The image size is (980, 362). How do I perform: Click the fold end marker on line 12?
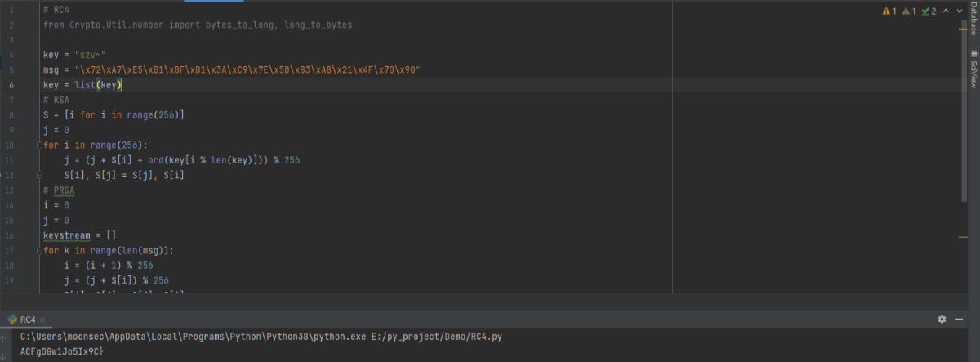(x=38, y=175)
